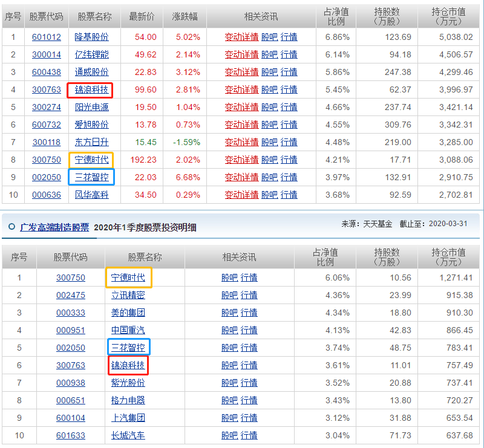Open the 亿纬锂能 stock name link
This screenshot has width=484, height=448.
[92, 54]
